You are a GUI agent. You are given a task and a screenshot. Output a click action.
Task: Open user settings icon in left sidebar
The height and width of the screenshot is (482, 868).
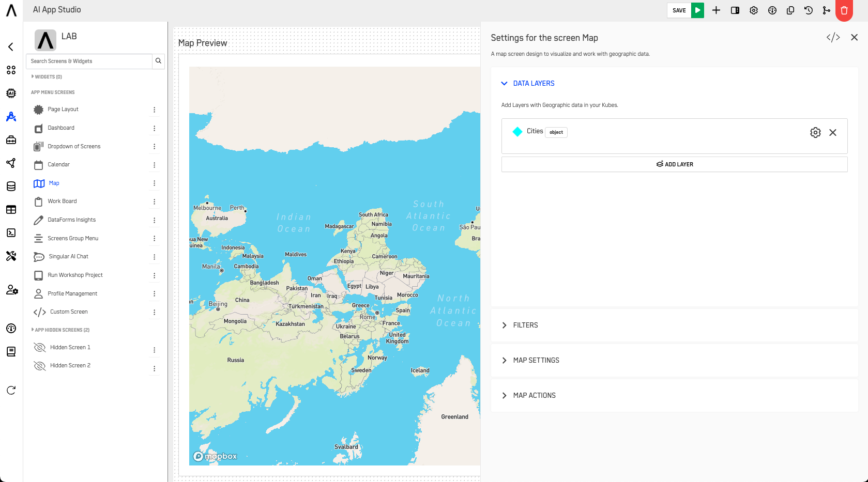coord(12,290)
